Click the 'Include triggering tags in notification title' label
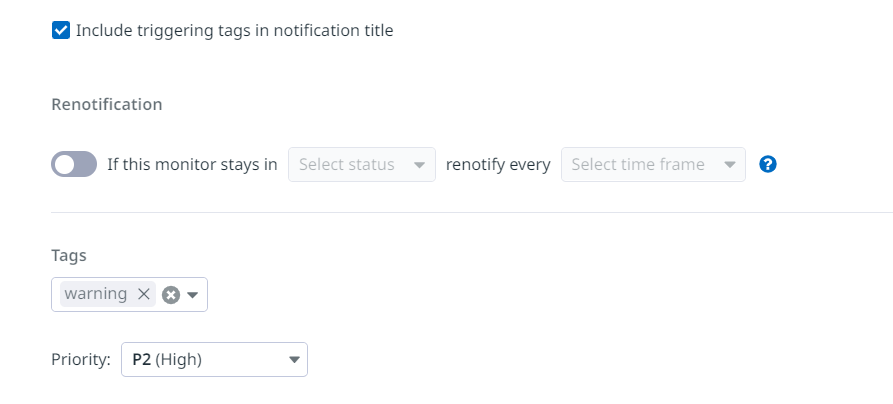893x404 pixels. tap(234, 30)
